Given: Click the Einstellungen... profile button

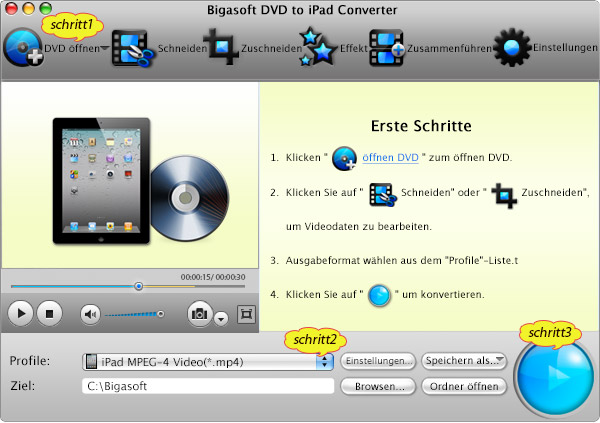Looking at the screenshot, I should pyautogui.click(x=378, y=361).
